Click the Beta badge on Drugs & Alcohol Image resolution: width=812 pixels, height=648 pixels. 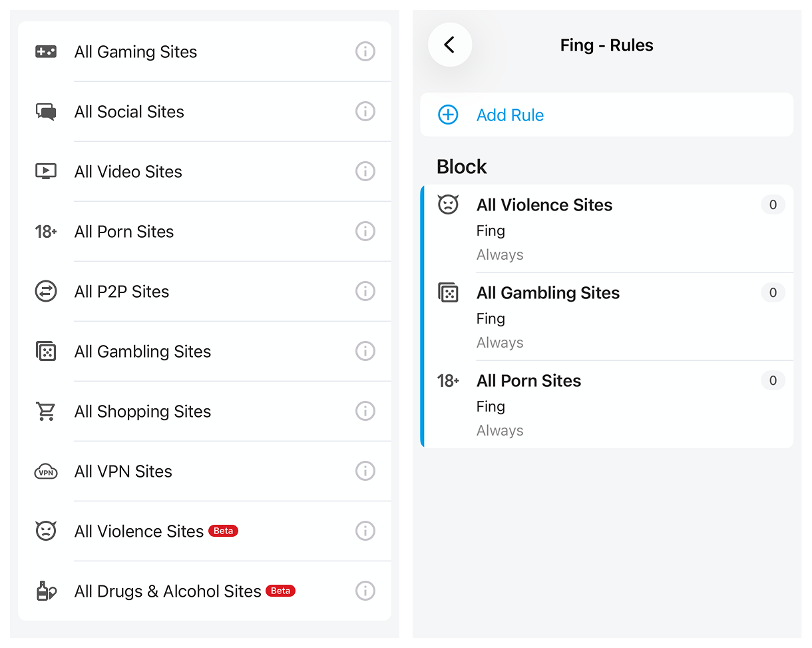pos(280,591)
